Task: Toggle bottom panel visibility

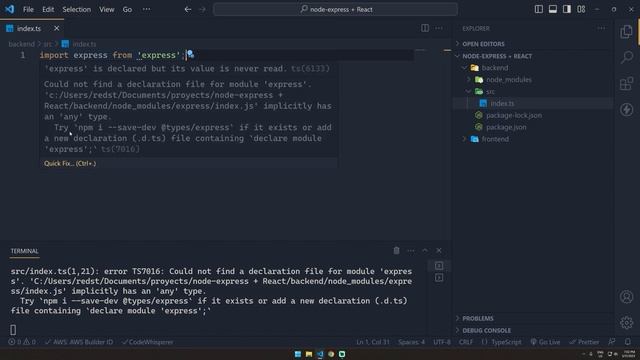Action: [x=553, y=9]
